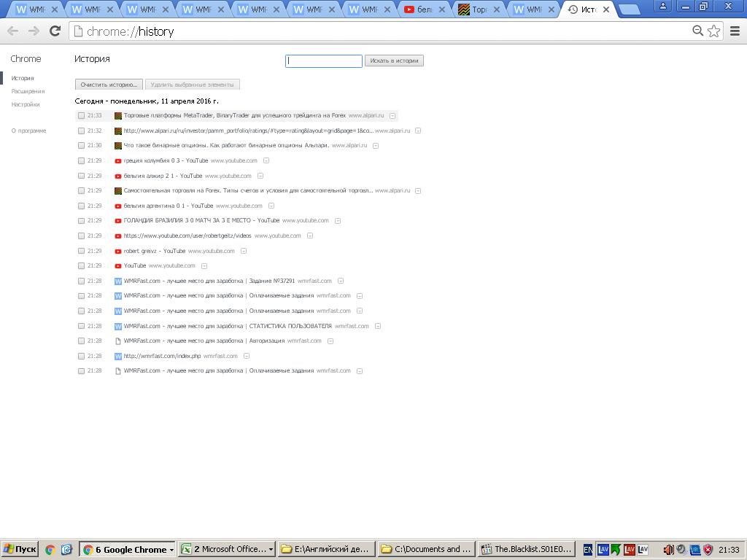This screenshot has height=560, width=747.
Task: Click the browser back arrow
Action: [13, 31]
